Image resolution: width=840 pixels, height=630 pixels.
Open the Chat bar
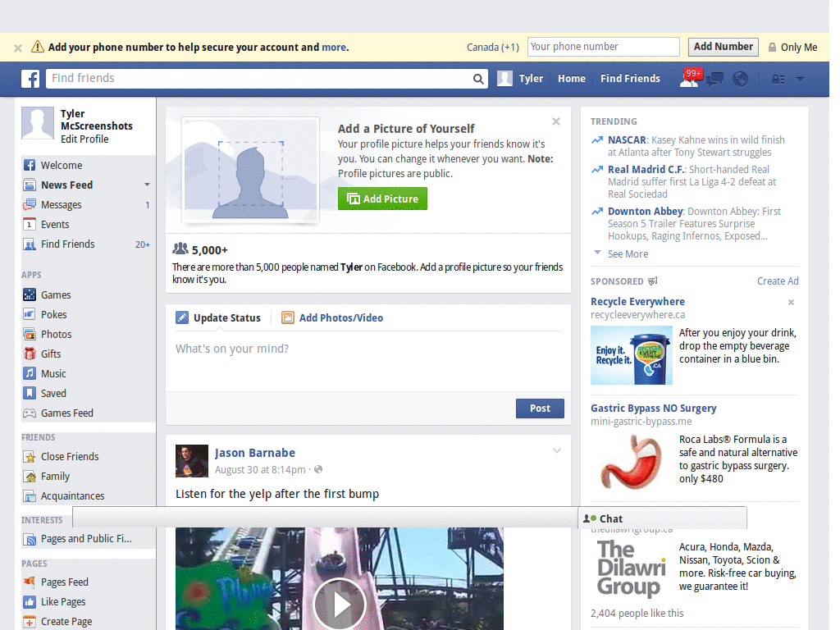pos(662,518)
